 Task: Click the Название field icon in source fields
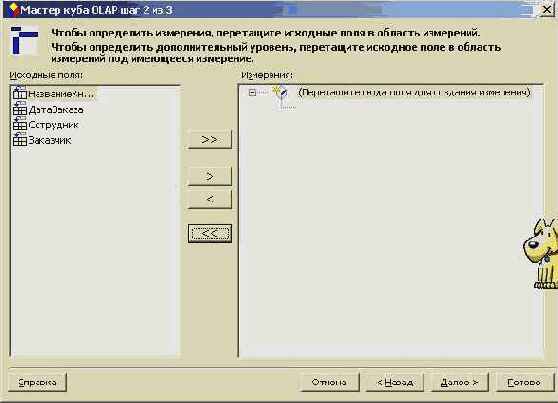pos(20,93)
